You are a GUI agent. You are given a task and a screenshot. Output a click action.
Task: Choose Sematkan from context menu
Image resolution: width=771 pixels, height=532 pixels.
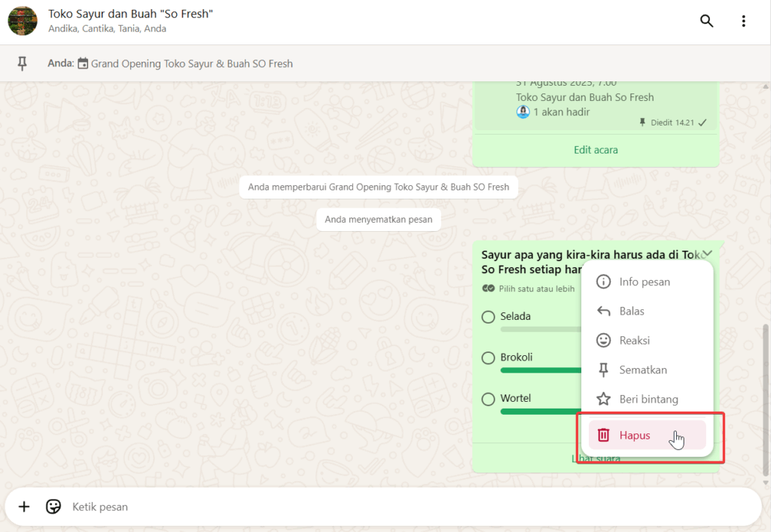point(642,370)
